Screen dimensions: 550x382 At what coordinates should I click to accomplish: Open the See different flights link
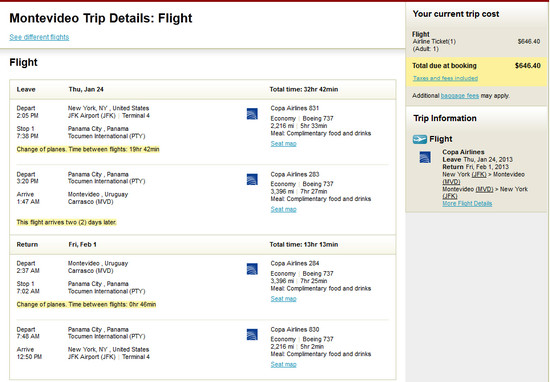click(x=39, y=37)
